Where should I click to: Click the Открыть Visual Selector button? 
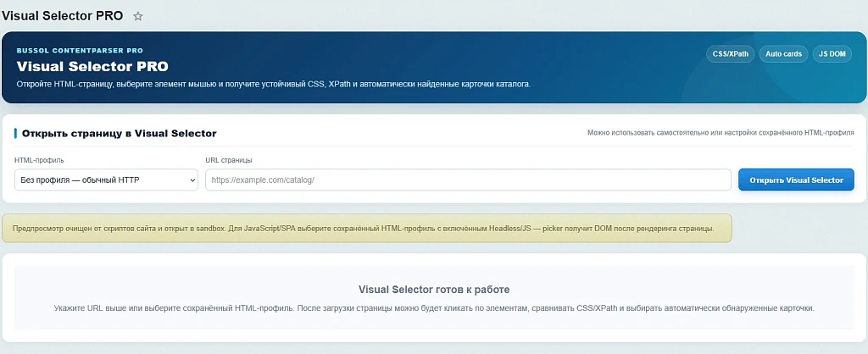coord(796,180)
